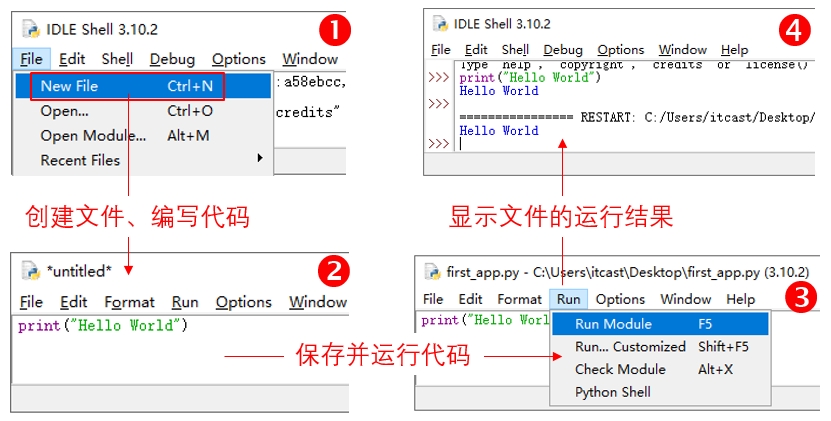Open the Help menu in IDLE Shell window 4
Image resolution: width=831 pixels, height=421 pixels.
coord(735,49)
